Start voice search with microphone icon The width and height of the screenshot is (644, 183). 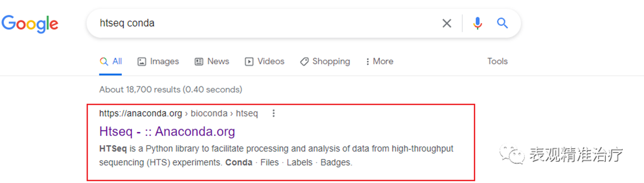[478, 23]
